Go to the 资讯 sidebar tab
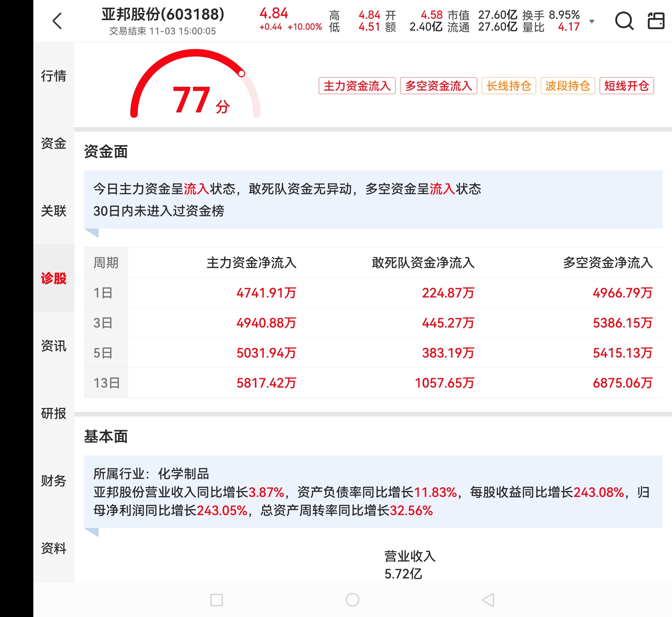 pos(54,346)
